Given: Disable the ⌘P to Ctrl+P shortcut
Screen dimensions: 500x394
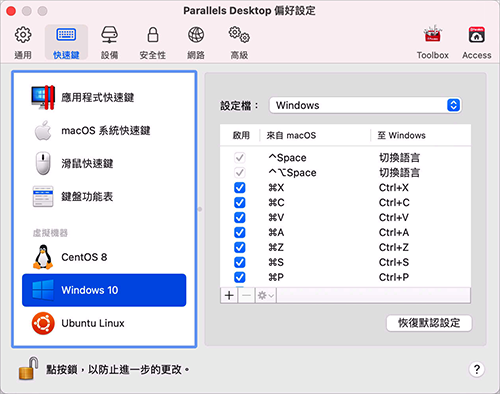Looking at the screenshot, I should [239, 277].
